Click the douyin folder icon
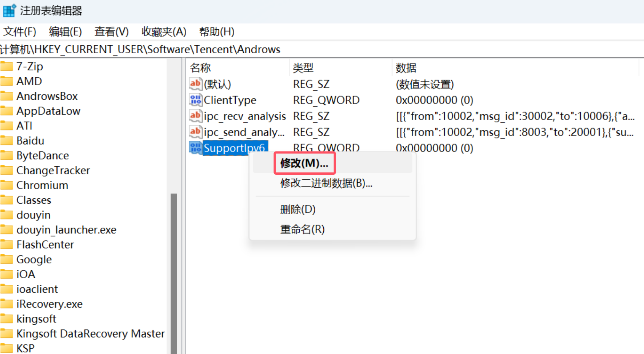This screenshot has width=644, height=354. click(6, 215)
